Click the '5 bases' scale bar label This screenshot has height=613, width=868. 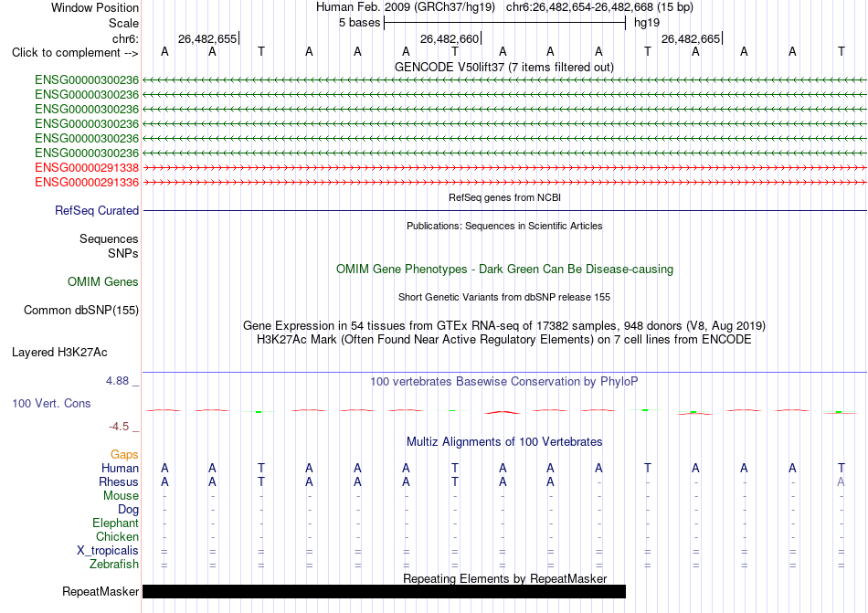pyautogui.click(x=360, y=23)
